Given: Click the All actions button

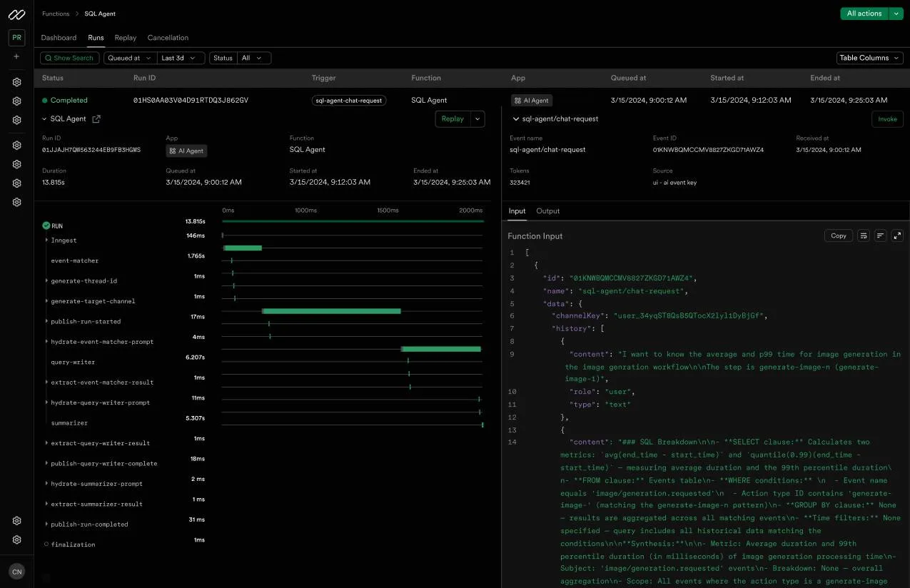Looking at the screenshot, I should [x=864, y=14].
